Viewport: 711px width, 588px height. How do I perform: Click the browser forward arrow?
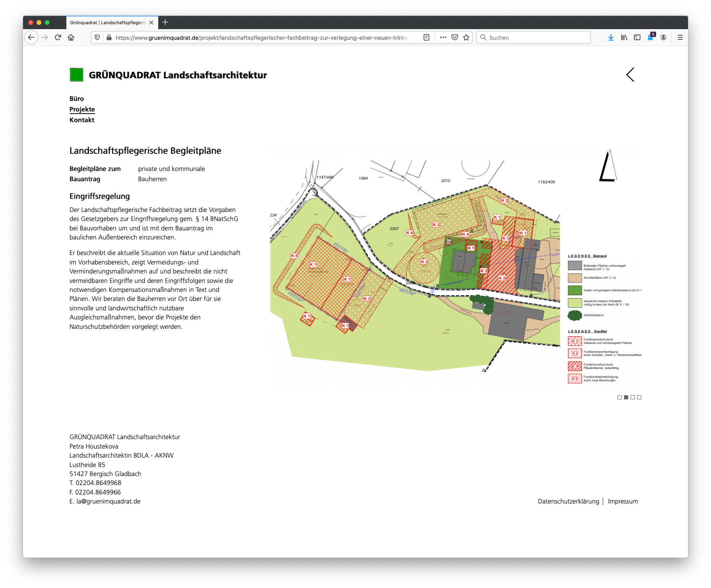45,37
